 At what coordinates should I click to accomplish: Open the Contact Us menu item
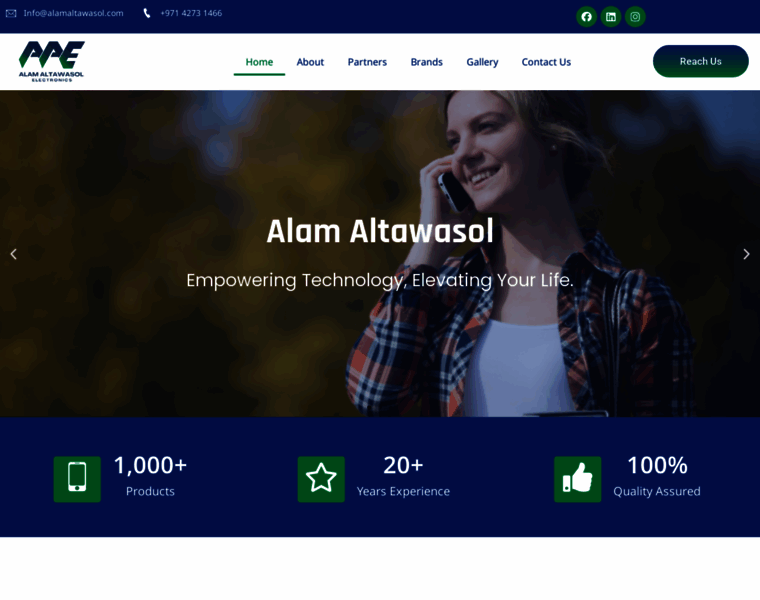point(546,62)
